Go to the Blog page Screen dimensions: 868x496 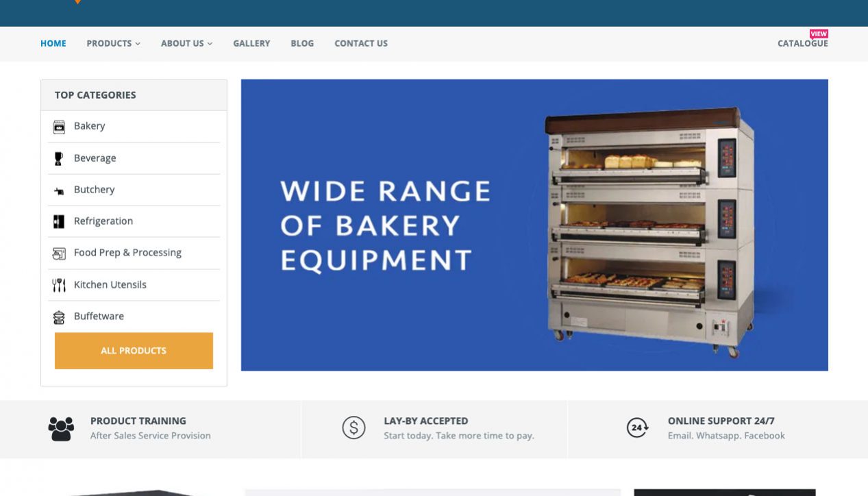[x=302, y=43]
